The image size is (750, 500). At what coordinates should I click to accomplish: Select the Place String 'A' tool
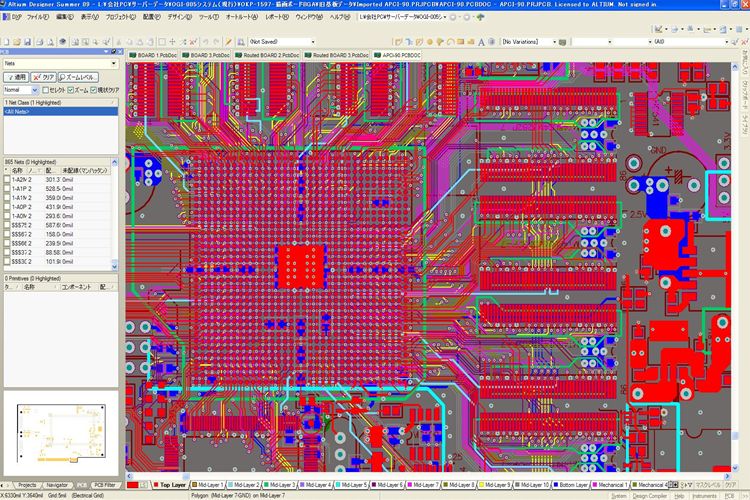481,42
